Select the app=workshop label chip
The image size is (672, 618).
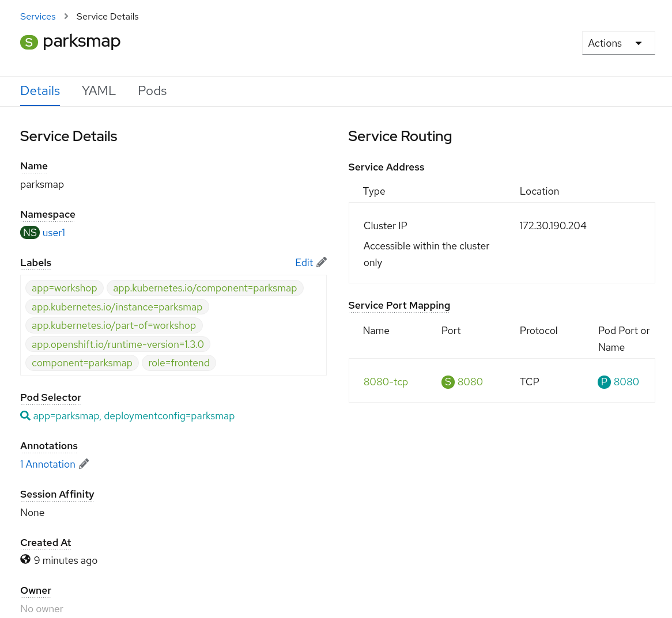[65, 288]
